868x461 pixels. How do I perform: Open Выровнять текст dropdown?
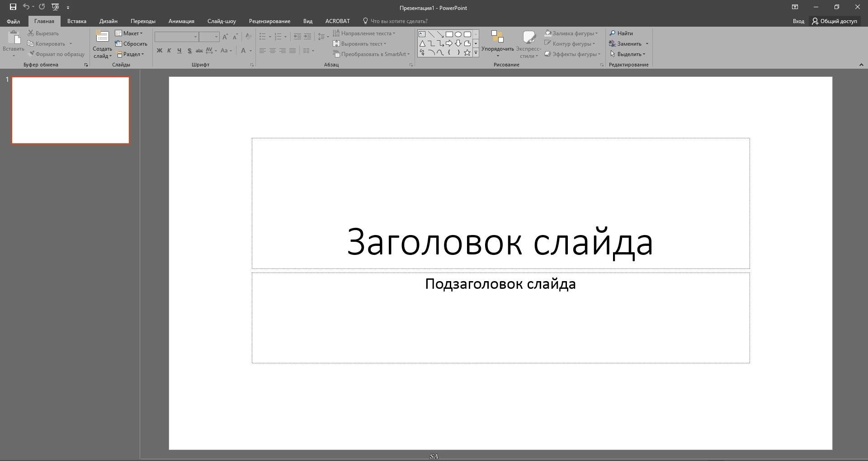(360, 44)
